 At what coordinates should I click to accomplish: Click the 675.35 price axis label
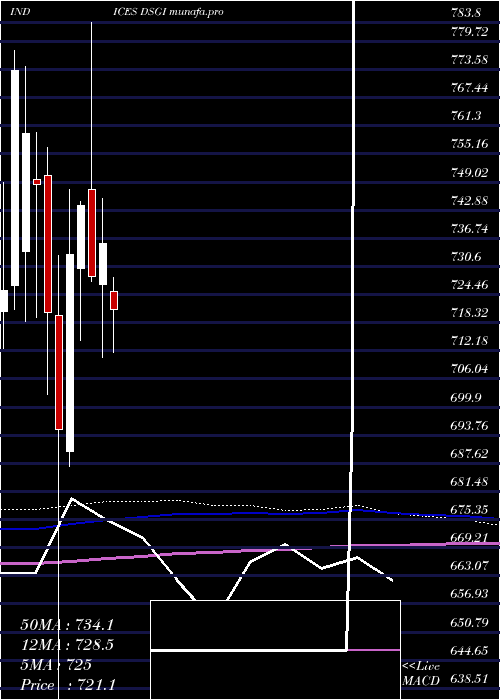(469, 510)
